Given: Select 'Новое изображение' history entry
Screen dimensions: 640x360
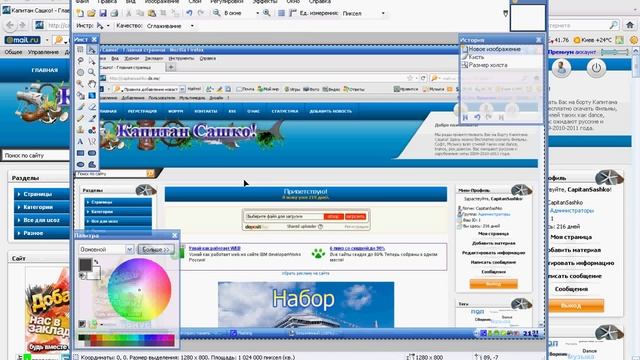Looking at the screenshot, I should 502,49.
